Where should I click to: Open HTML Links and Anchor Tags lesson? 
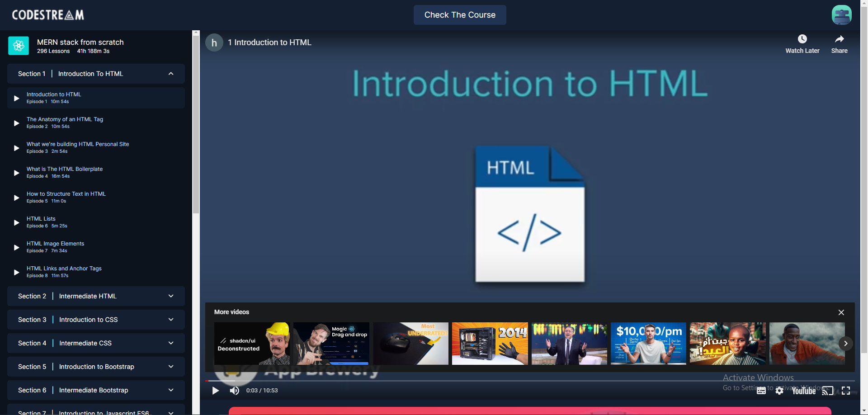point(64,269)
